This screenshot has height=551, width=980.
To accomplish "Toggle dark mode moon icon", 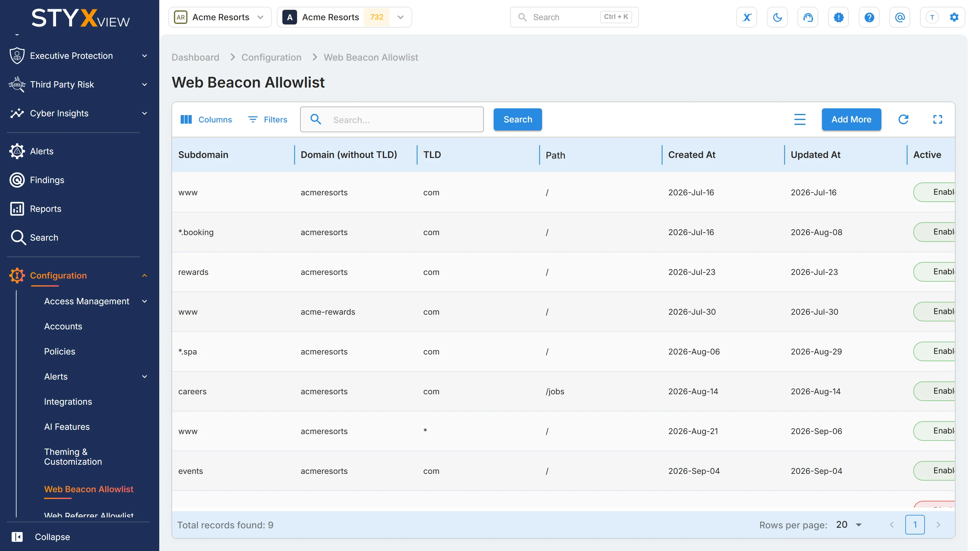I will pos(777,17).
